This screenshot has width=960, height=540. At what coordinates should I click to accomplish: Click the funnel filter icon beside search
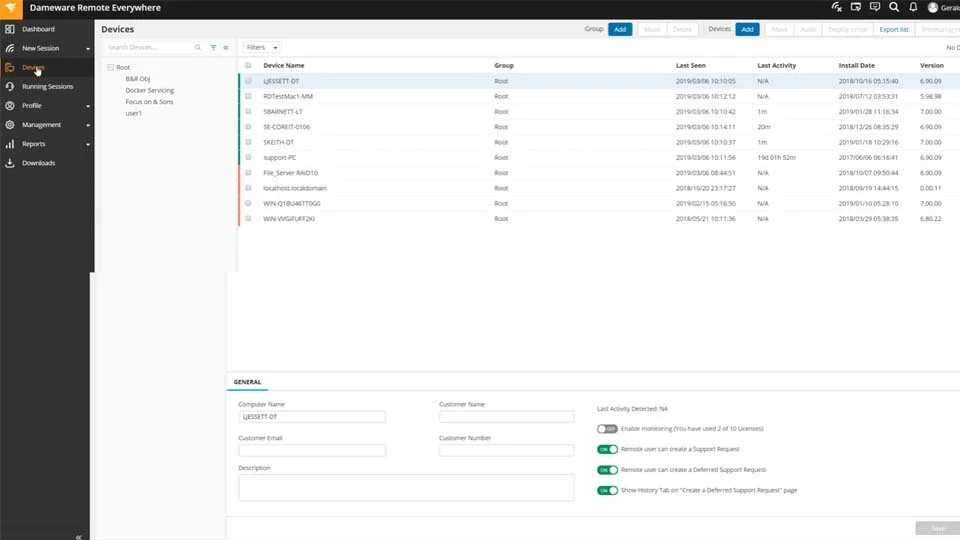pos(213,47)
